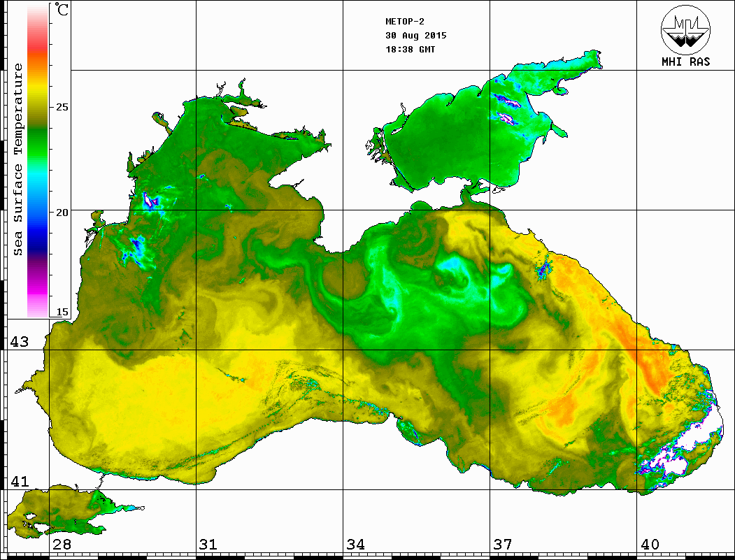The image size is (735, 560).
Task: Click latitude label '41'
Action: tap(20, 481)
